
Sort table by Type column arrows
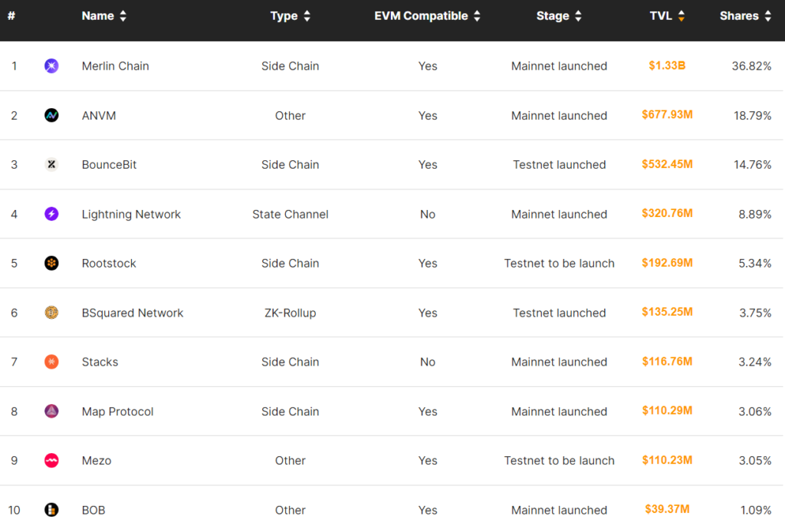click(x=307, y=16)
